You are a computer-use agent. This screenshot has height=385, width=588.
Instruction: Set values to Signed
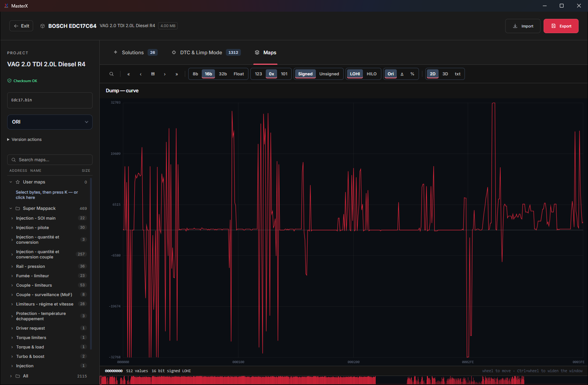pyautogui.click(x=305, y=74)
